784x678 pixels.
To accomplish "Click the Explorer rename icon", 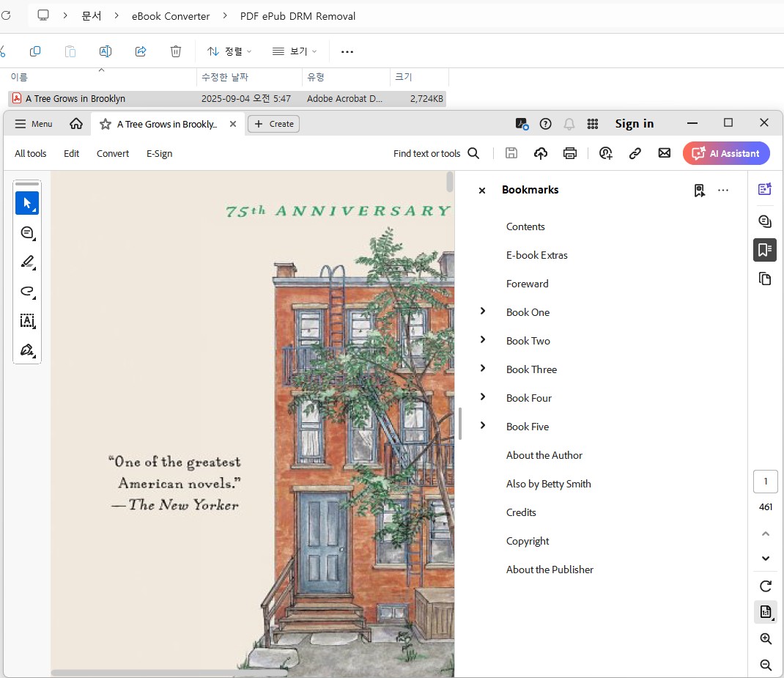I will tap(106, 51).
